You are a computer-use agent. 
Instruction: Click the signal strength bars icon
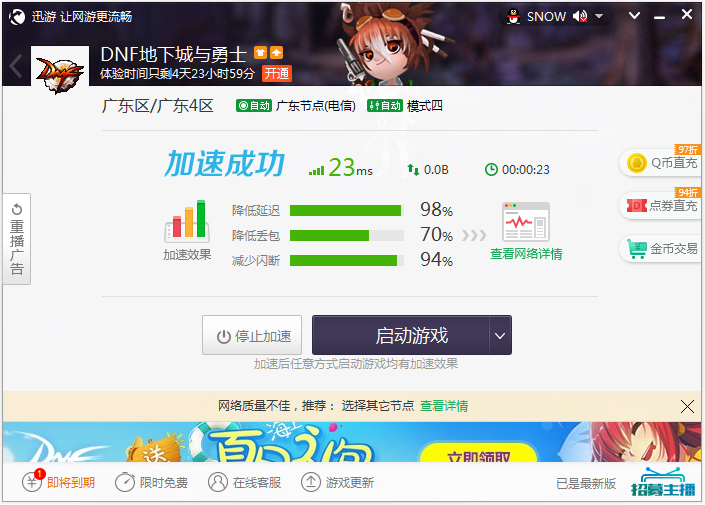(316, 170)
